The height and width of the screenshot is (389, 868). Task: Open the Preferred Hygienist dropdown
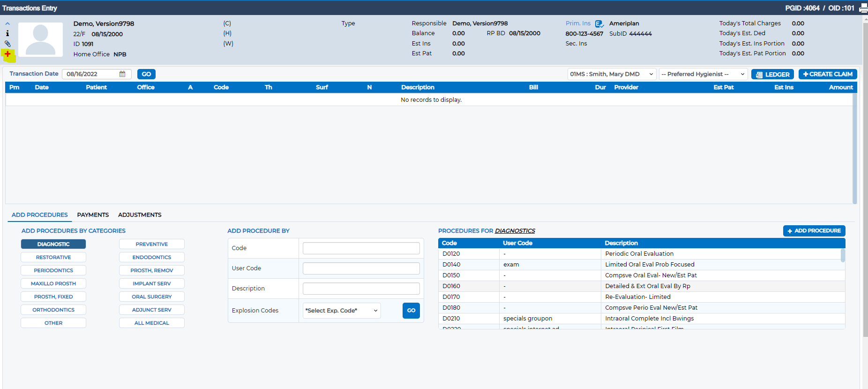(x=703, y=74)
